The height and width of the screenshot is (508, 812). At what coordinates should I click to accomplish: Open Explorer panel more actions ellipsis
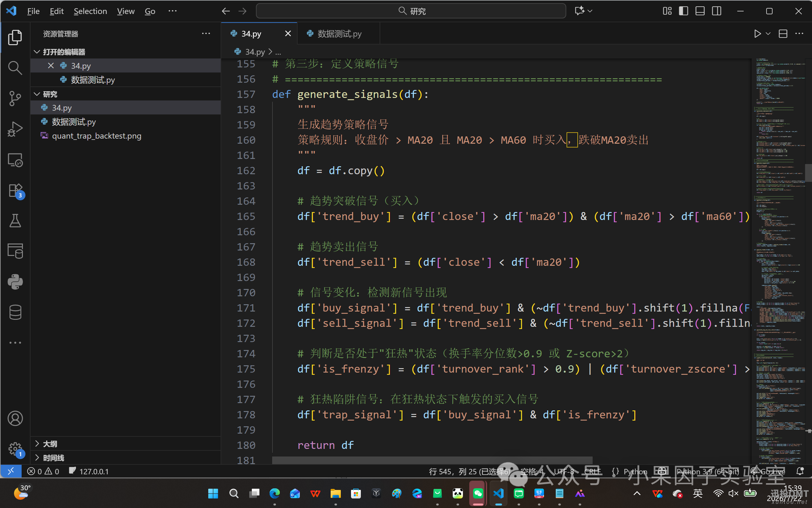[x=206, y=34]
